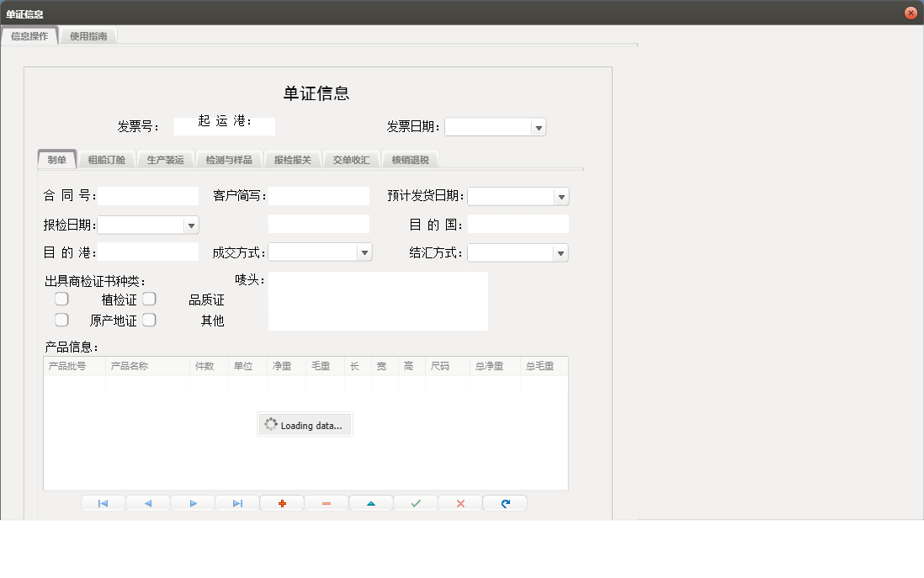Go to the previous record using the ◀ icon
924x578 pixels.
point(147,502)
